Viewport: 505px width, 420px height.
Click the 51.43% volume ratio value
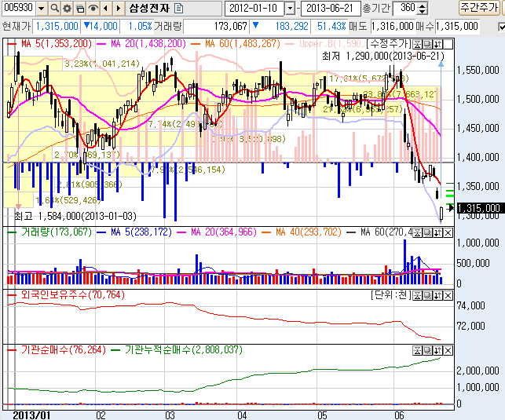[331, 27]
